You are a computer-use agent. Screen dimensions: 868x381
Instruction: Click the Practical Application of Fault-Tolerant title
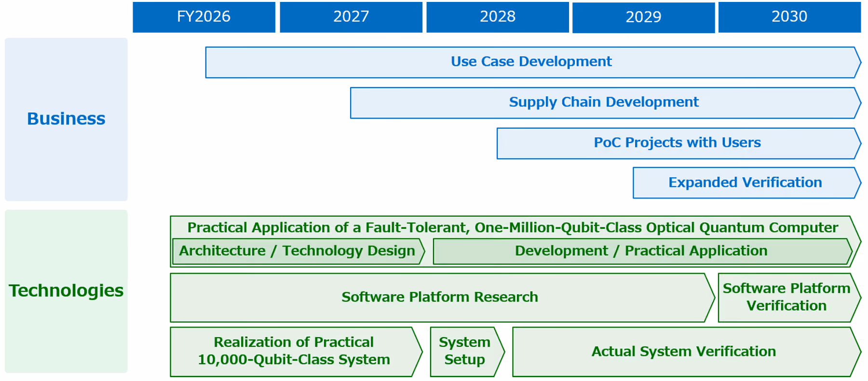[513, 227]
